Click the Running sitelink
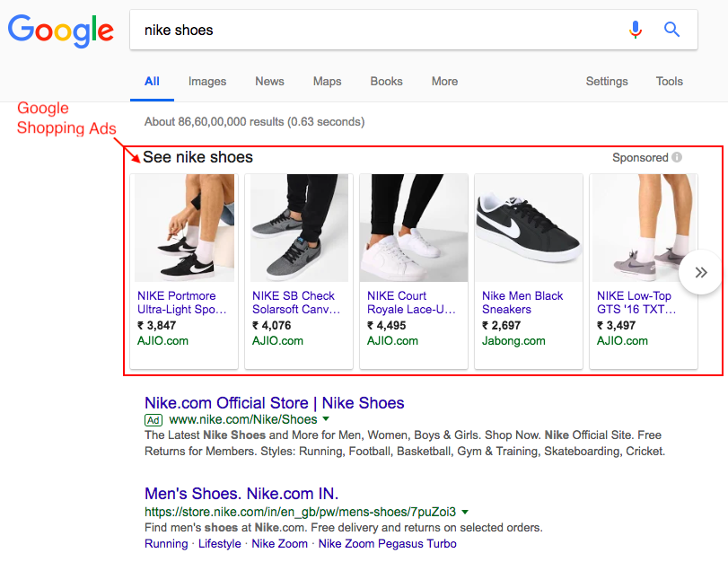This screenshot has height=562, width=728. [x=166, y=543]
